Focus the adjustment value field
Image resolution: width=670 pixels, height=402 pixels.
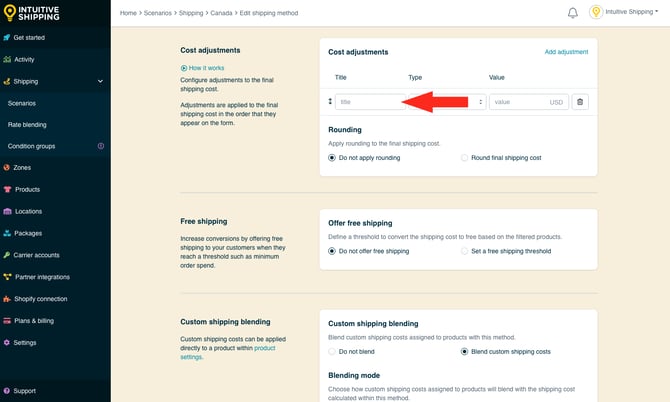[529, 102]
